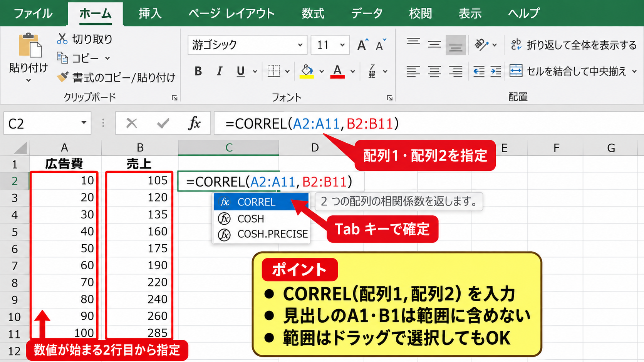The image size is (644, 362).
Task: Toggle center horizontal alignment
Action: [434, 71]
